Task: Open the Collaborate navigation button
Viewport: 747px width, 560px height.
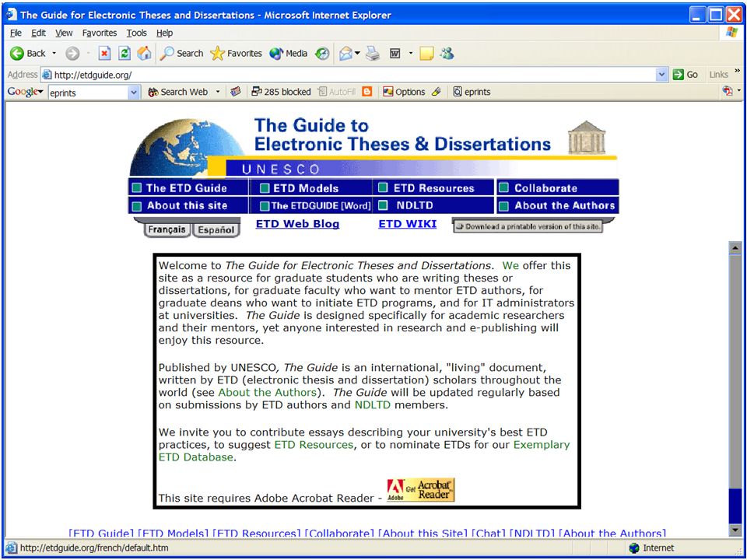Action: 558,188
